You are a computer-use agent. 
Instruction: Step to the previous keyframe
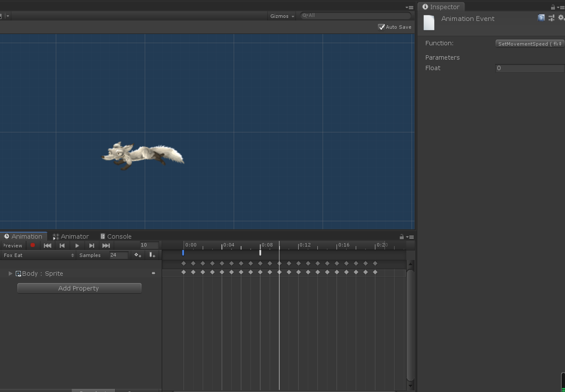[x=62, y=245]
